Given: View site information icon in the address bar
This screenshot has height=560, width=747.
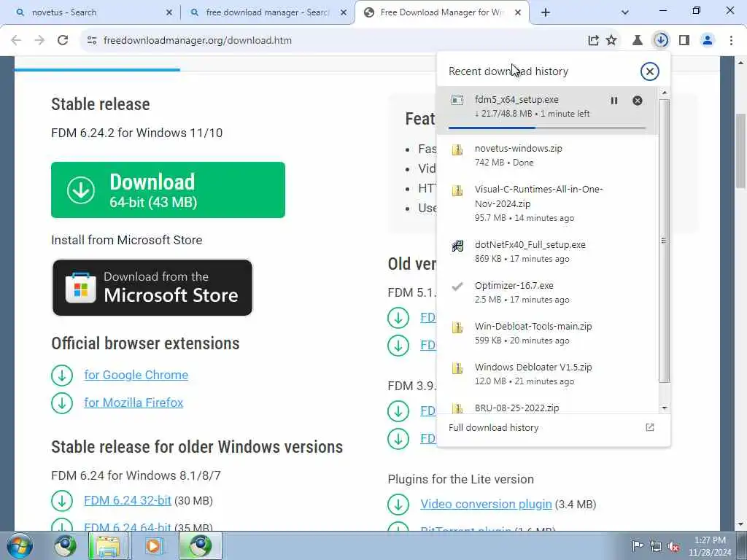Looking at the screenshot, I should tap(92, 40).
